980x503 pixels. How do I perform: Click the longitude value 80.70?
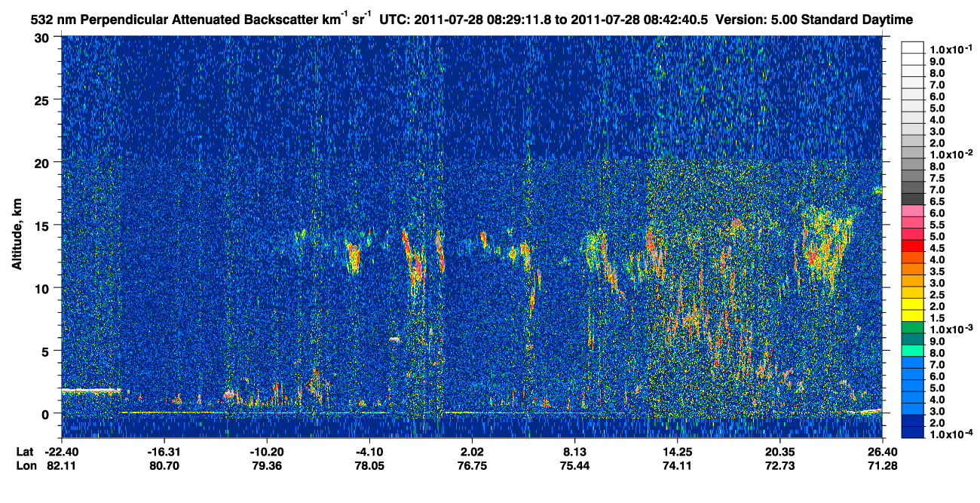pyautogui.click(x=164, y=466)
